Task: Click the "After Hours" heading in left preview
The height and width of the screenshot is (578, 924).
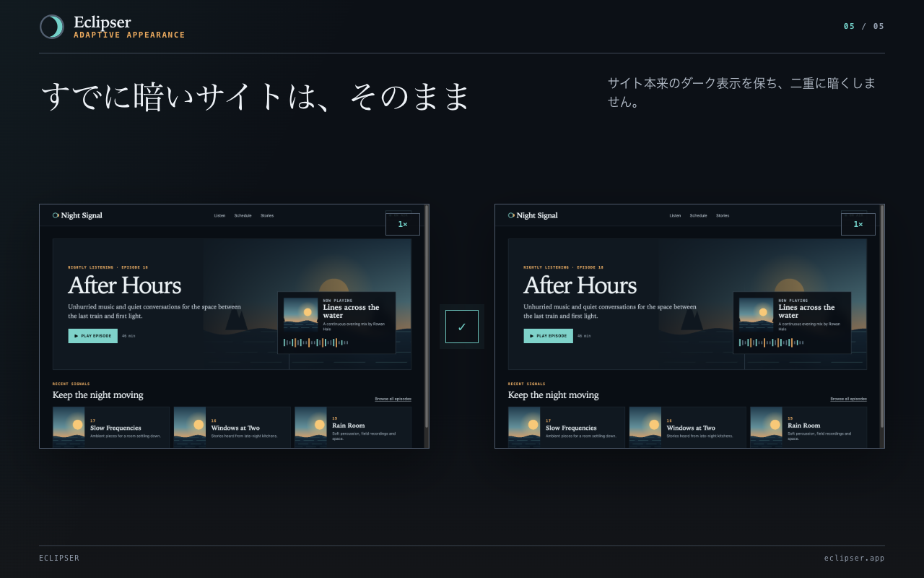Action: coord(125,285)
